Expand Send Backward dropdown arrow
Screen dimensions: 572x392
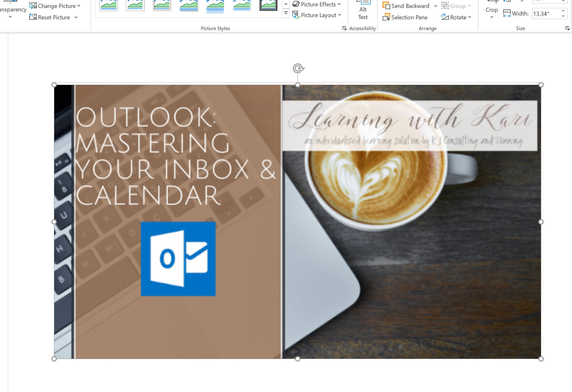point(436,6)
